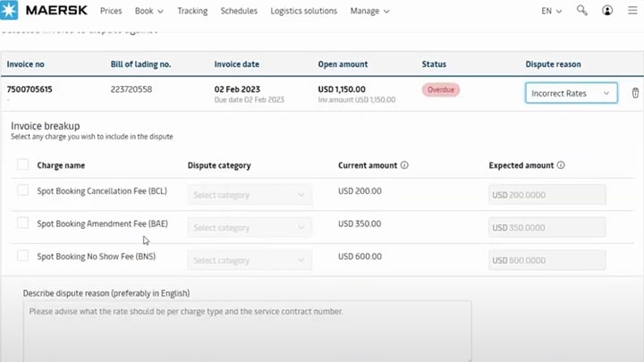Check Spot Booking Cancellation Fee checkbox
Image resolution: width=644 pixels, height=362 pixels.
[x=22, y=190]
